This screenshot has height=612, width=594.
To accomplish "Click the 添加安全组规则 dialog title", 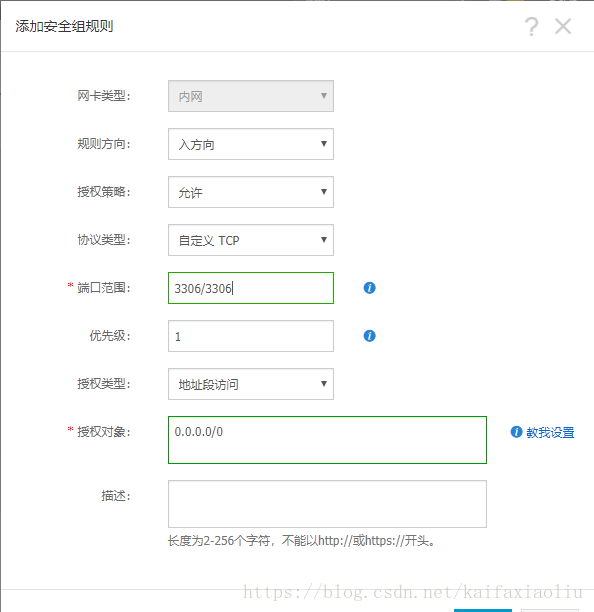I will 64,27.
